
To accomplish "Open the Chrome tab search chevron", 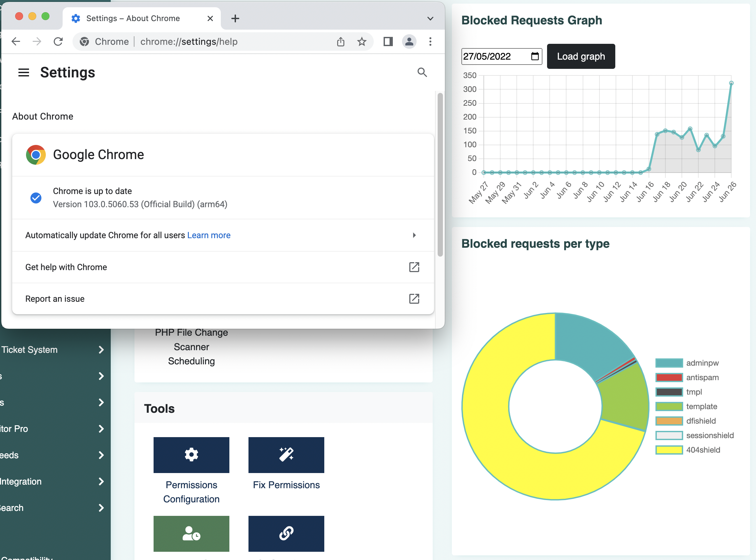I will 430,18.
